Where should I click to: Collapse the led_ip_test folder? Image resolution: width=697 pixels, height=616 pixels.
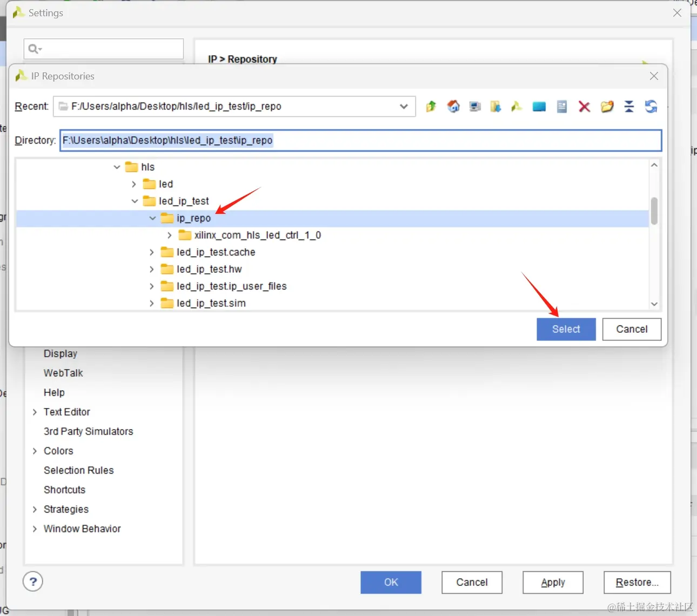135,201
